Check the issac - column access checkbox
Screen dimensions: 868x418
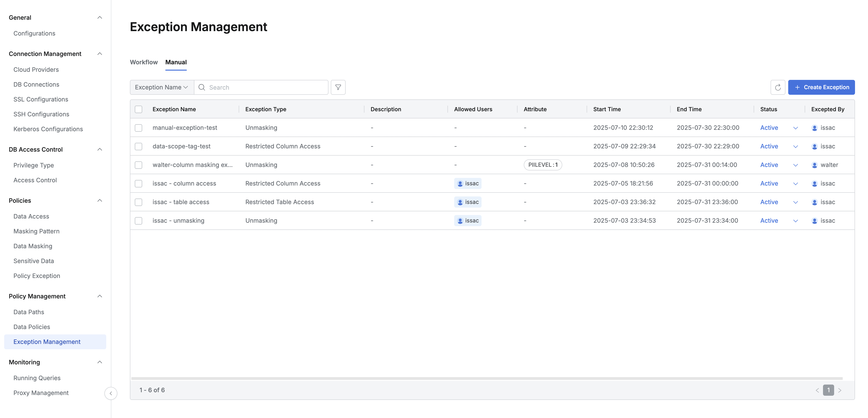click(138, 183)
